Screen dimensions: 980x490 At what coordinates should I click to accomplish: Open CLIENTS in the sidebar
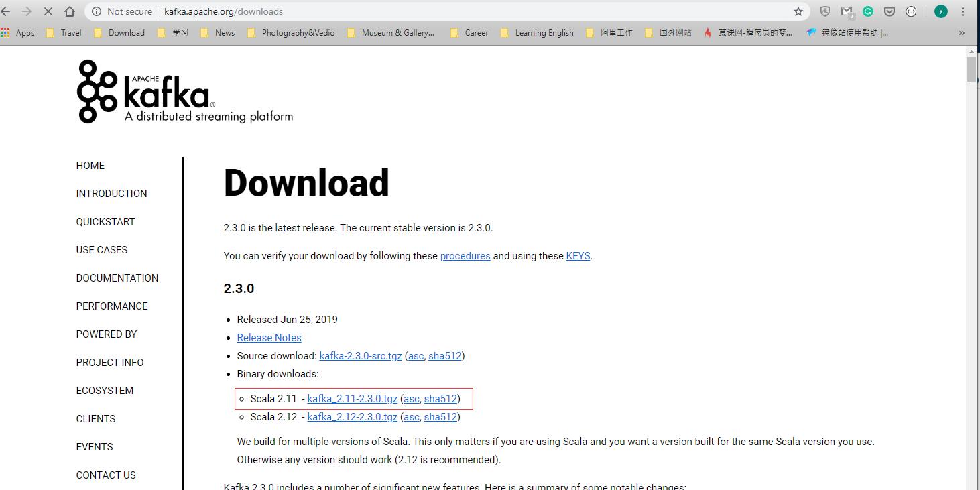point(96,419)
